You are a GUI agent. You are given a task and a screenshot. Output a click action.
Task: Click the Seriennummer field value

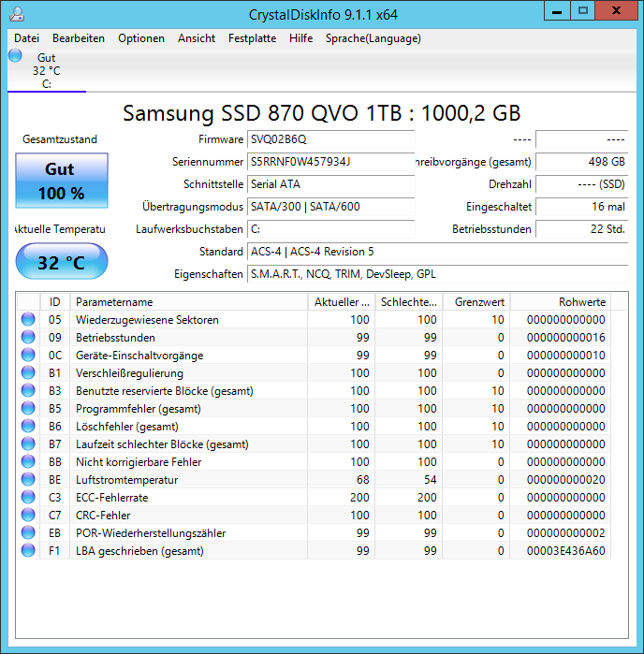coord(331,162)
